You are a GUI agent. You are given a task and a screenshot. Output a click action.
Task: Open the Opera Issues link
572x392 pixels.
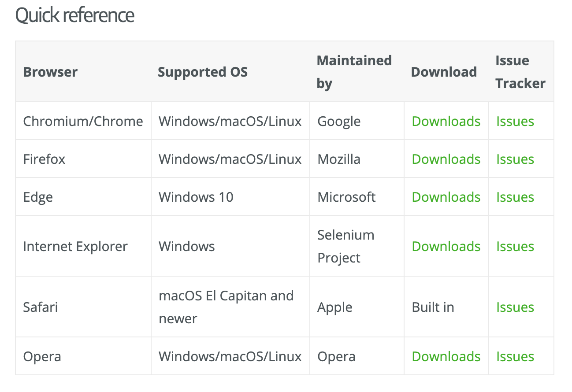(x=515, y=357)
